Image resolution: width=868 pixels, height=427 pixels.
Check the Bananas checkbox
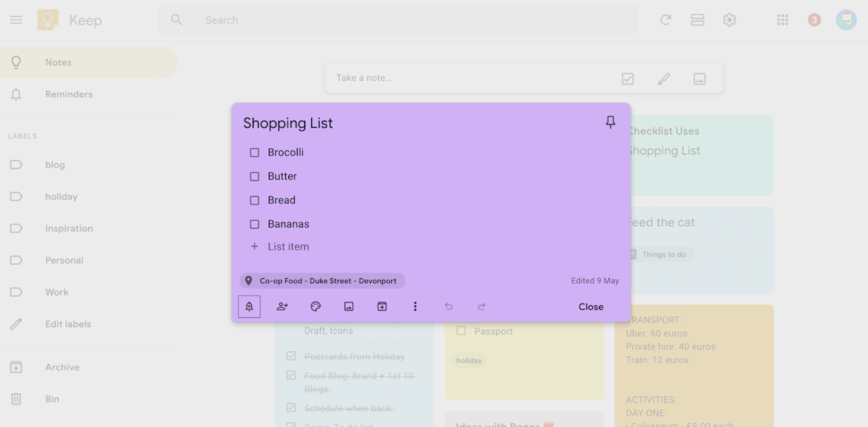click(254, 224)
